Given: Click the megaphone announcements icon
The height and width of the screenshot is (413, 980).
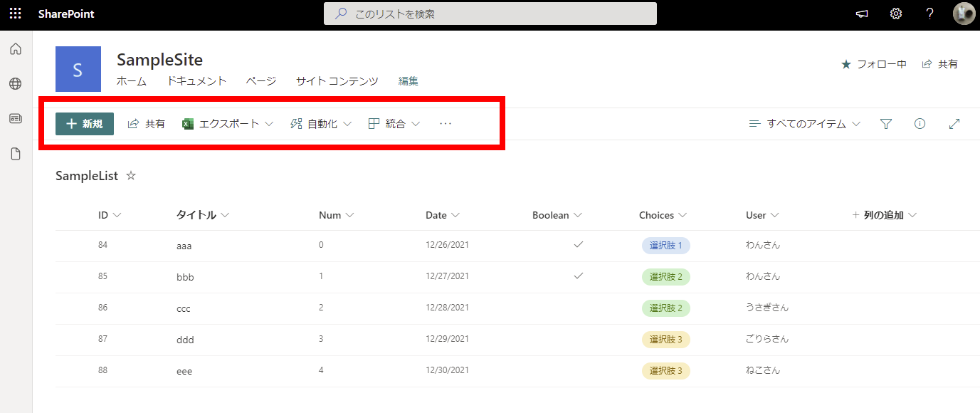Looking at the screenshot, I should point(862,14).
